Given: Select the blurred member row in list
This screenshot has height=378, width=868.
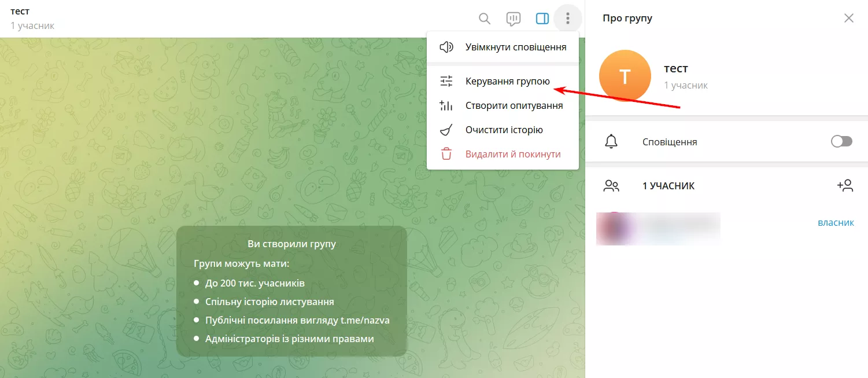Looking at the screenshot, I should tap(726, 229).
